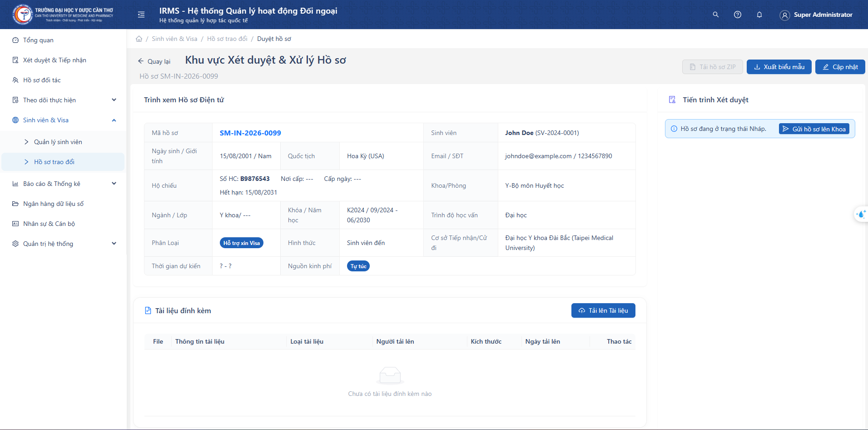Click the Ngày tải lên column header
The image size is (868, 430).
543,341
